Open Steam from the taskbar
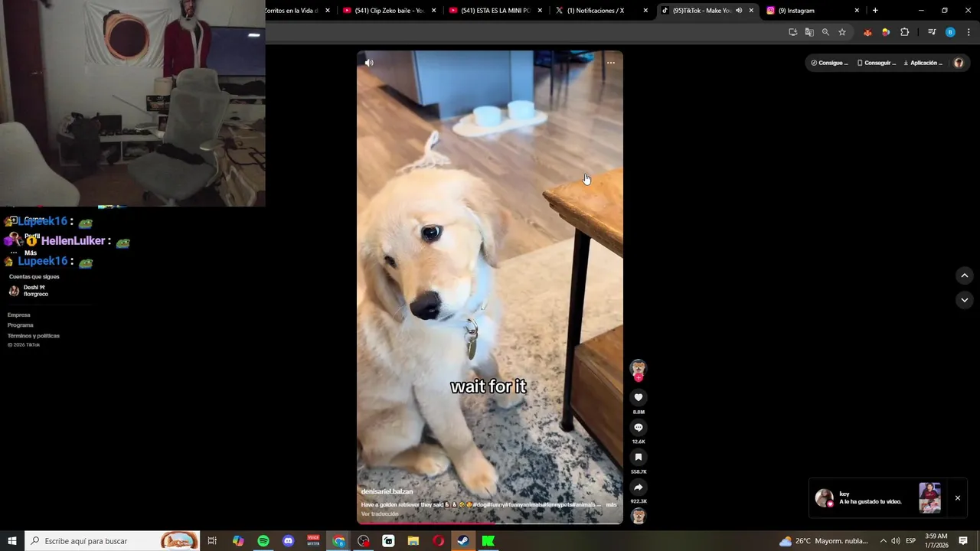Screen dimensions: 980x551 [x=463, y=541]
